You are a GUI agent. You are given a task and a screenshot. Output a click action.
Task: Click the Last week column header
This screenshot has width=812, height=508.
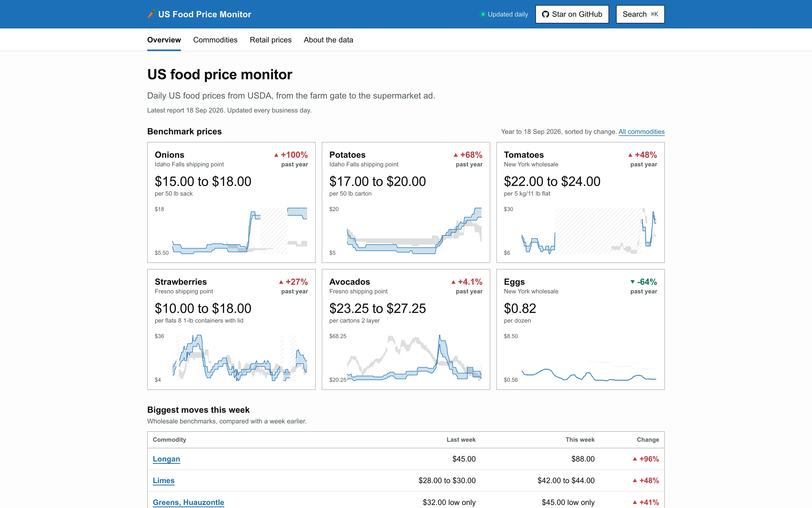[461, 440]
